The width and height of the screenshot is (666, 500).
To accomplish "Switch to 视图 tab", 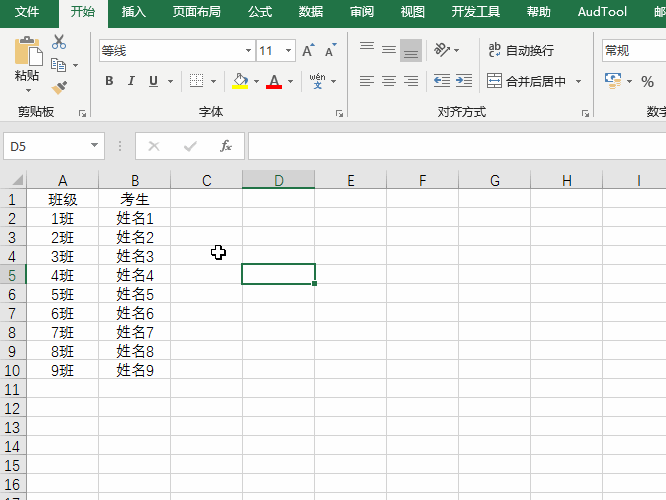I will [412, 12].
